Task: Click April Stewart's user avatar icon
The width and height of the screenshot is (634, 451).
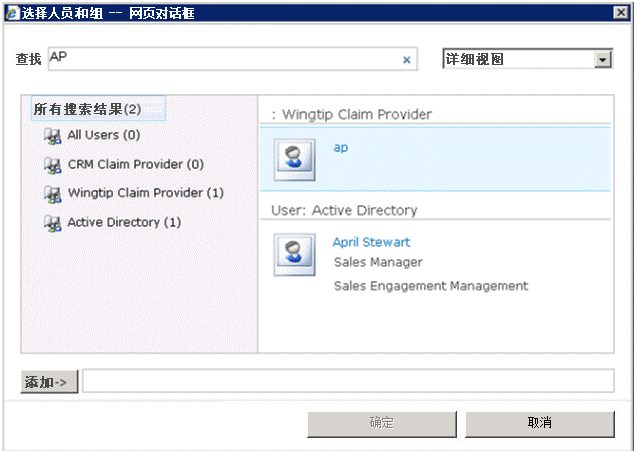Action: [x=294, y=254]
